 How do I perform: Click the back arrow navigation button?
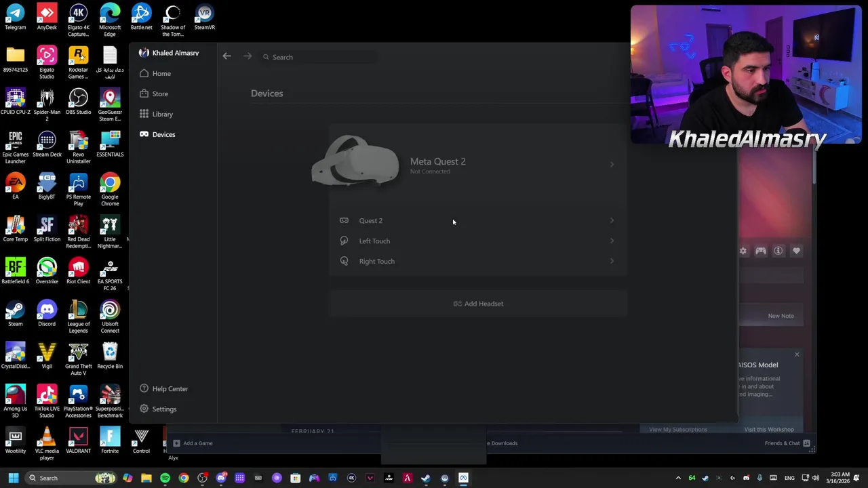point(227,57)
